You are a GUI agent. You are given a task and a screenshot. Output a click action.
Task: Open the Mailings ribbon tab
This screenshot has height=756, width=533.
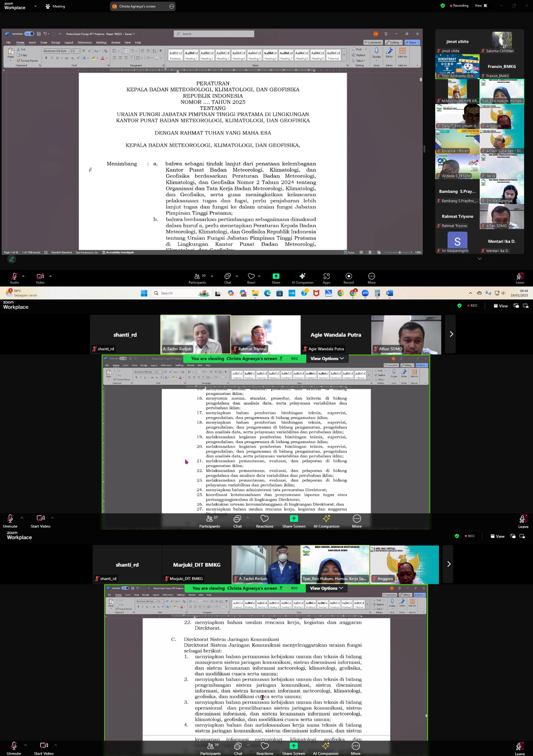101,42
